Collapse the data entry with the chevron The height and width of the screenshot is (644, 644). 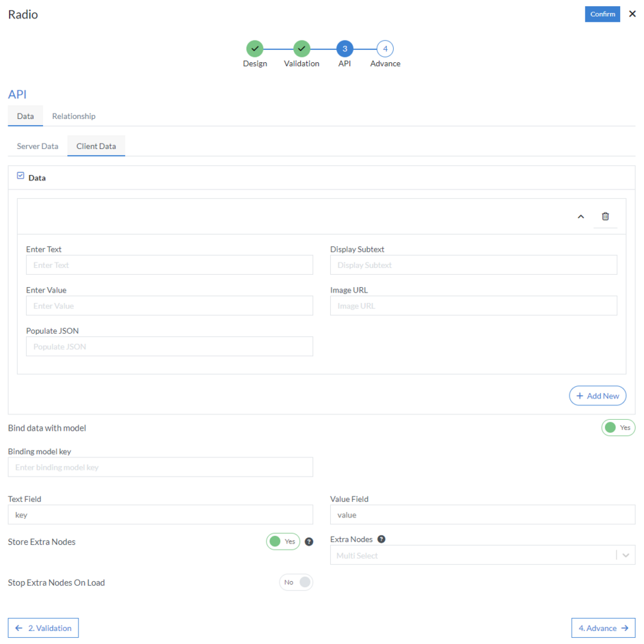[580, 216]
